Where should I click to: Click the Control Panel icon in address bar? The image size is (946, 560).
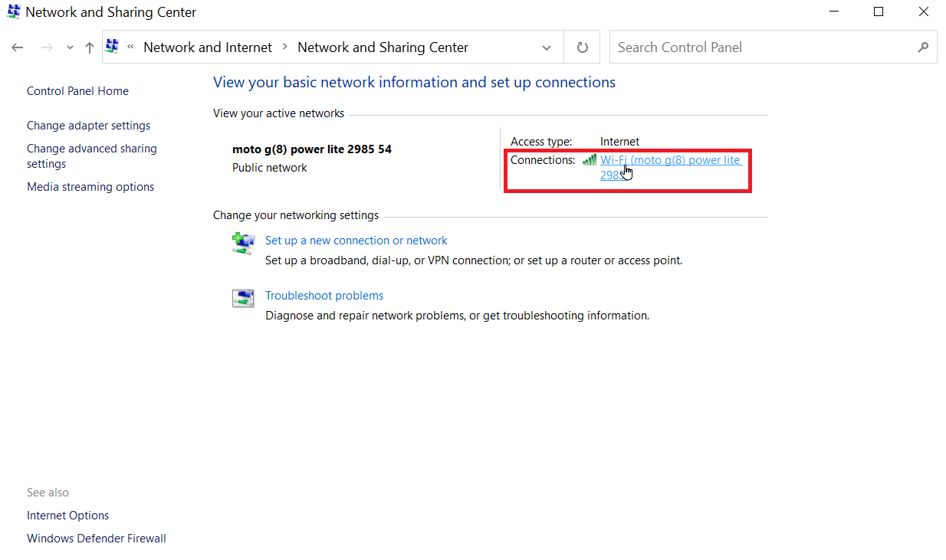pyautogui.click(x=113, y=47)
